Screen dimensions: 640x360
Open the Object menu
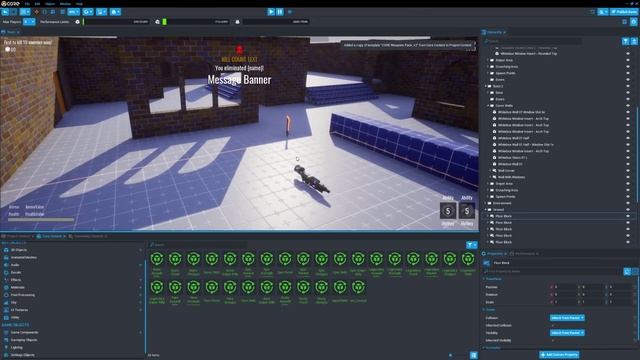[50, 4]
